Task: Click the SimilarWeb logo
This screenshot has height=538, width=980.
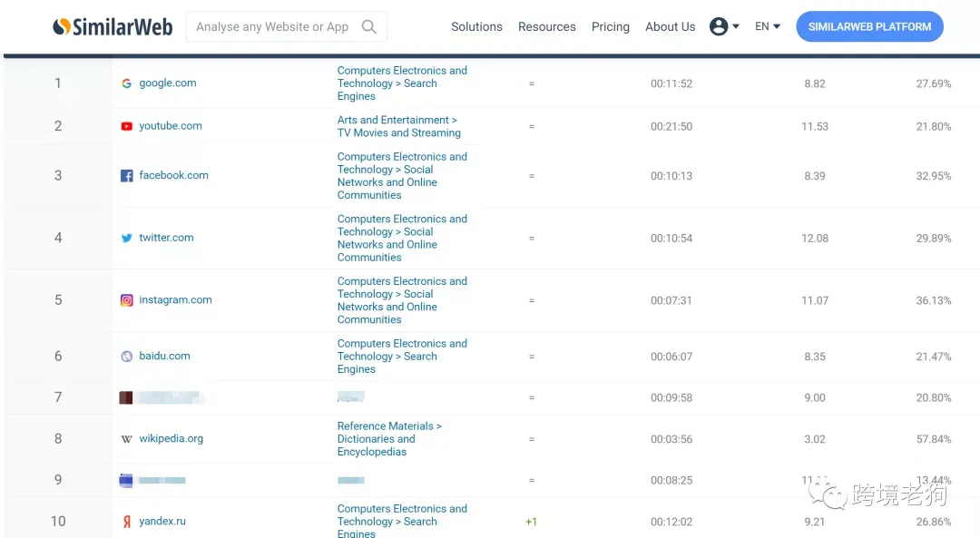Action: [113, 27]
